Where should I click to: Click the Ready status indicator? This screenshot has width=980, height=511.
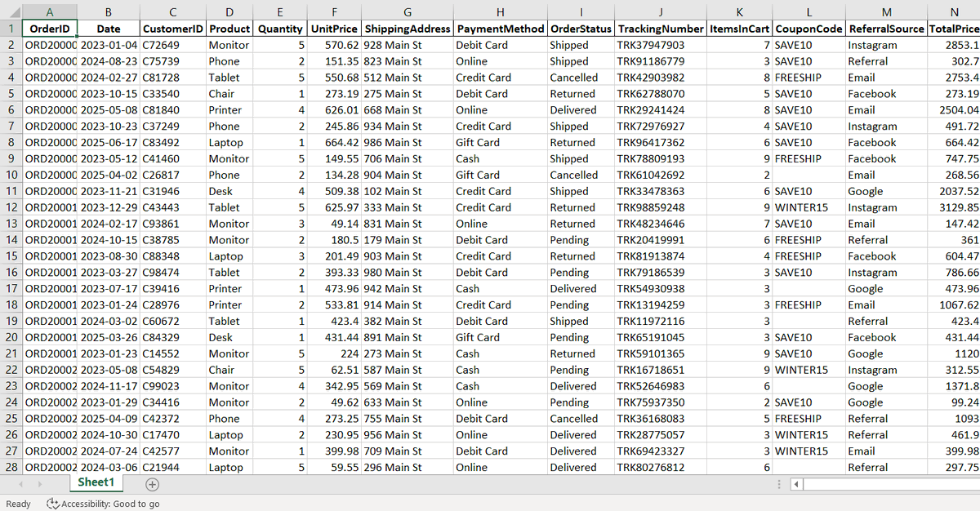(x=18, y=504)
